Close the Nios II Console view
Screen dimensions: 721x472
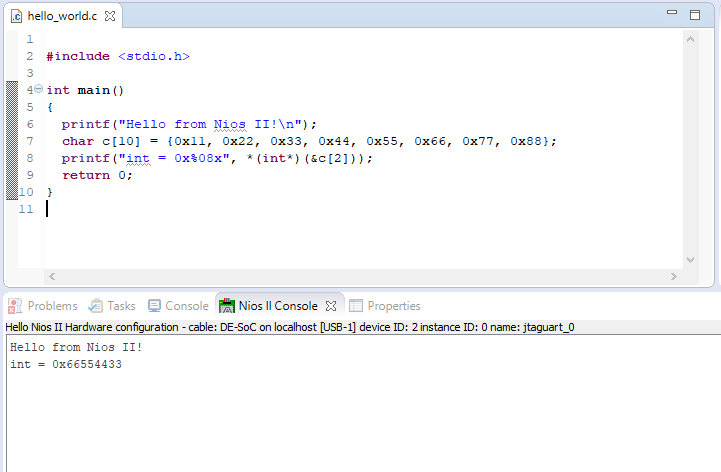331,306
